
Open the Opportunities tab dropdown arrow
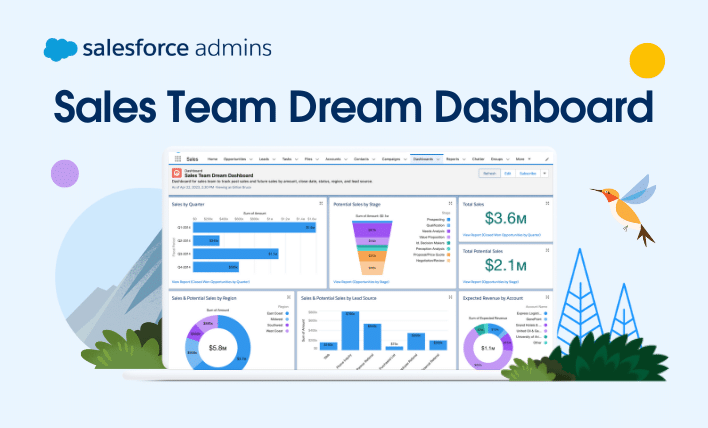(251, 159)
